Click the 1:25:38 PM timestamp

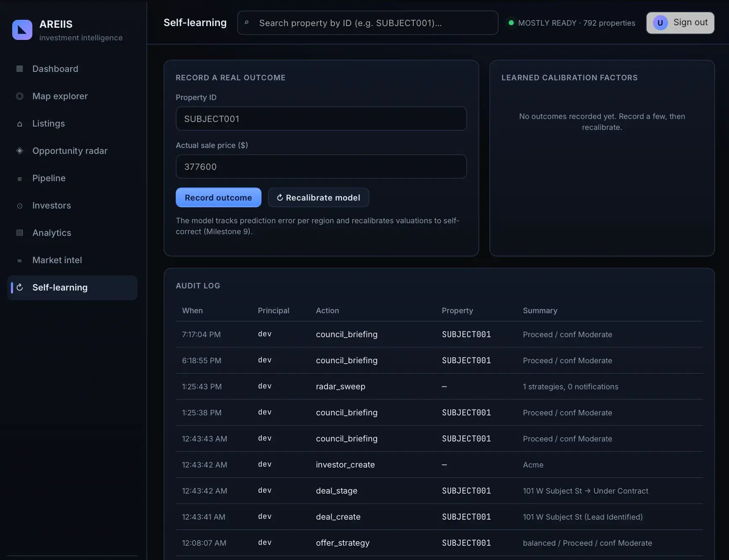coord(201,412)
